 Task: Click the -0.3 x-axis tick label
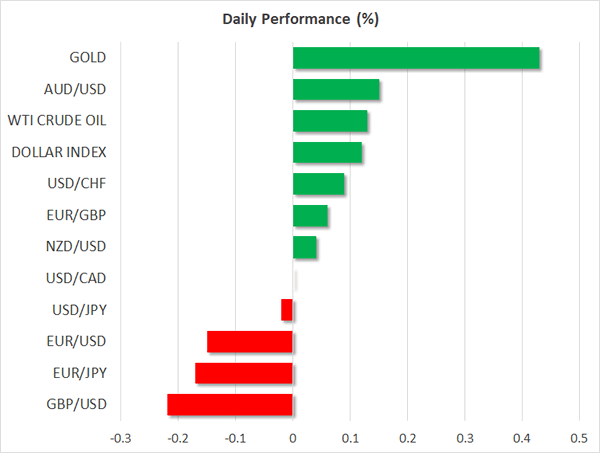tap(120, 438)
